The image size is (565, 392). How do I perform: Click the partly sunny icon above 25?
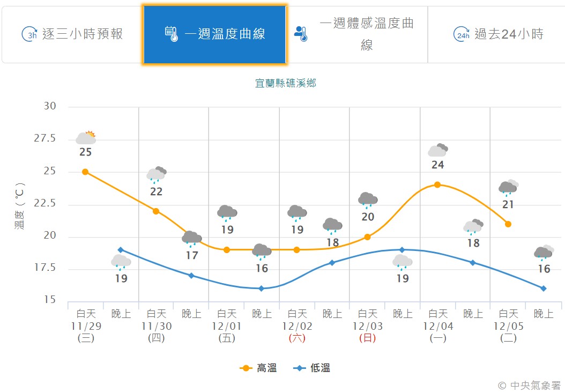[x=86, y=138]
